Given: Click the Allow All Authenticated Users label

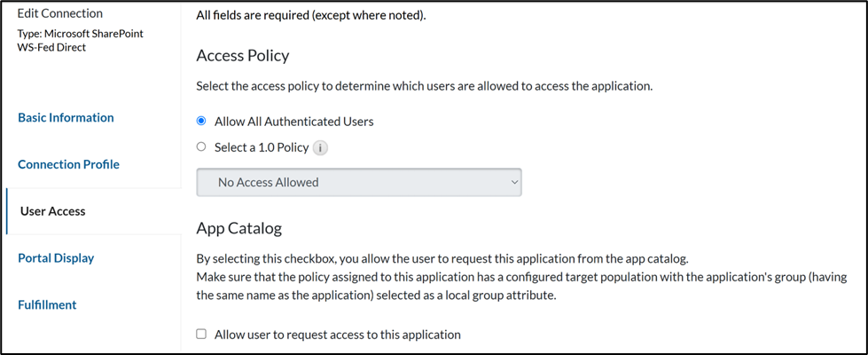Looking at the screenshot, I should click(x=293, y=122).
